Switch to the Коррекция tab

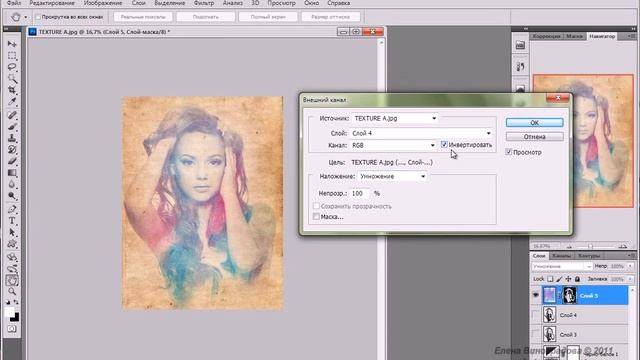(x=547, y=36)
